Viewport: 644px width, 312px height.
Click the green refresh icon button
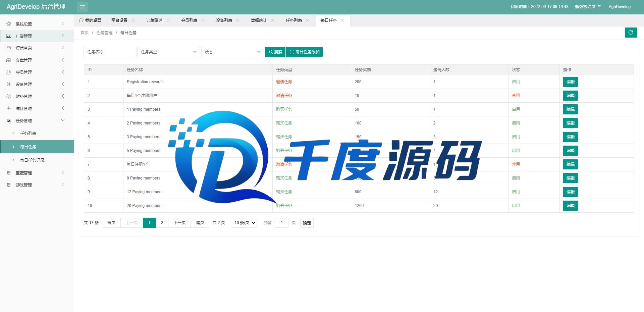pyautogui.click(x=631, y=33)
